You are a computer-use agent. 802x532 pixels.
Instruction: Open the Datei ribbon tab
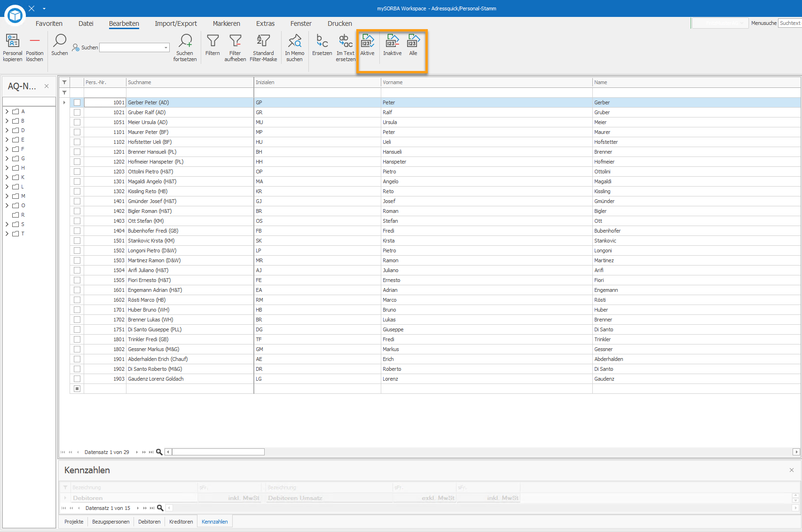[86, 23]
